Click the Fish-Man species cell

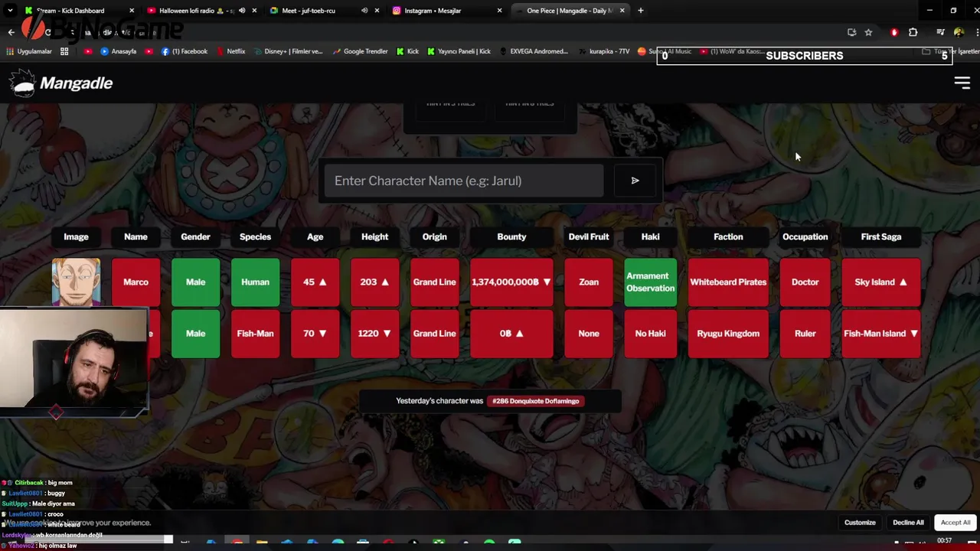click(x=255, y=334)
